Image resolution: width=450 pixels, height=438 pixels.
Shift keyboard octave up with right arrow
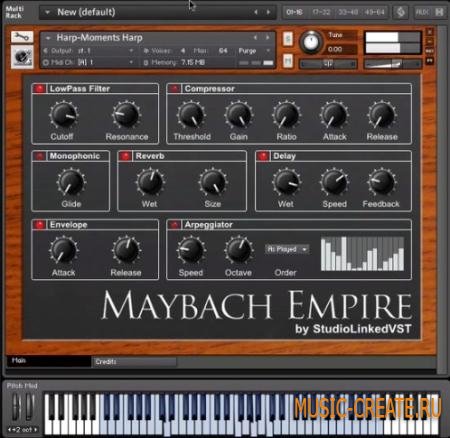(35, 430)
